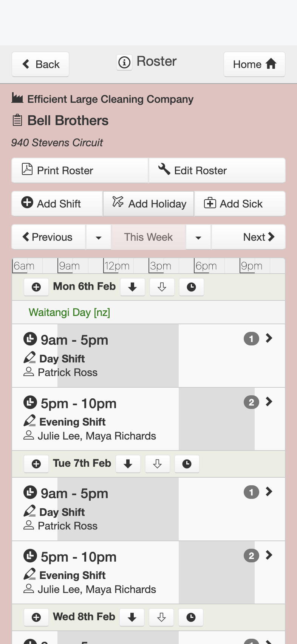Viewport: 297px width, 644px height.
Task: Click the Waitangi Day [nz] holiday link
Action: (70, 313)
